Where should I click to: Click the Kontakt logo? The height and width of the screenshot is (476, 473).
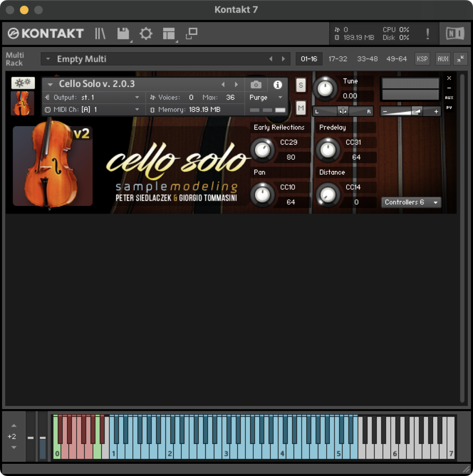pyautogui.click(x=46, y=33)
